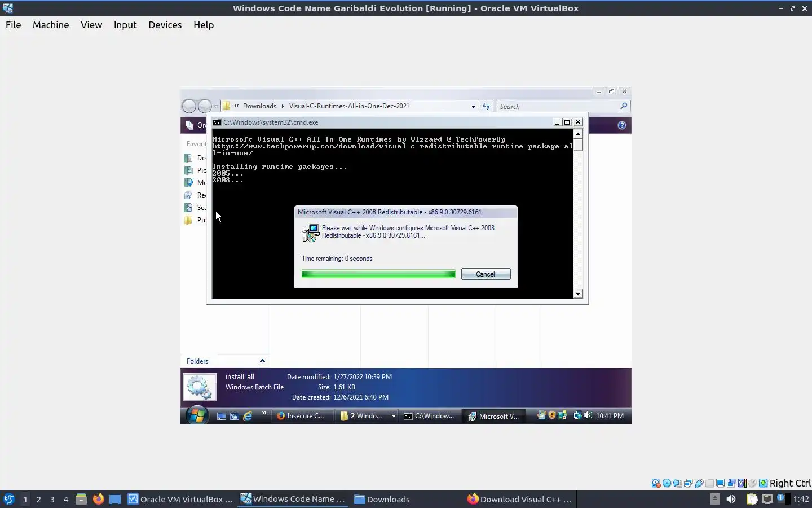The image size is (812, 508).
Task: Click the VirtualBox keyboard capture indicator
Action: (x=763, y=483)
